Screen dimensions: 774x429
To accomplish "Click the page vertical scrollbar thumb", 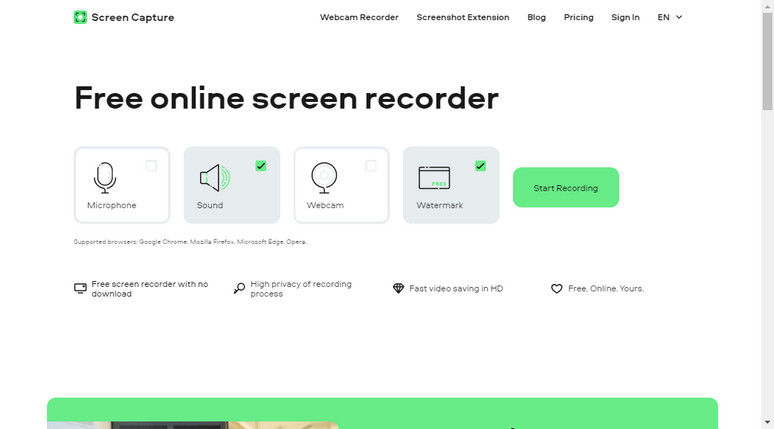I will 767,61.
